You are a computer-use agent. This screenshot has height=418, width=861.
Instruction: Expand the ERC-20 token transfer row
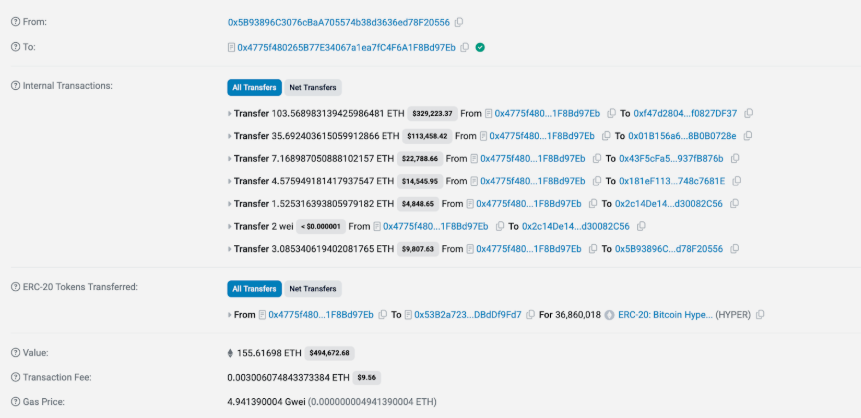click(x=230, y=315)
